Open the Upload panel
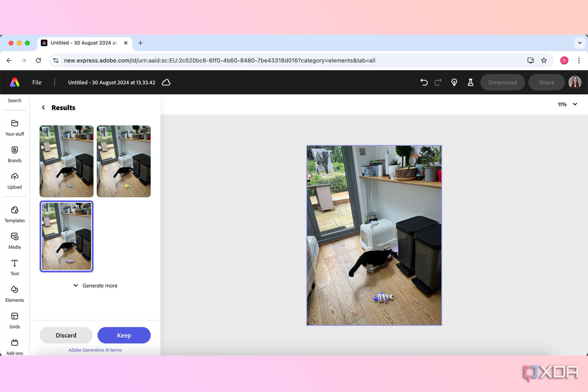The width and height of the screenshot is (588, 392). tap(15, 181)
